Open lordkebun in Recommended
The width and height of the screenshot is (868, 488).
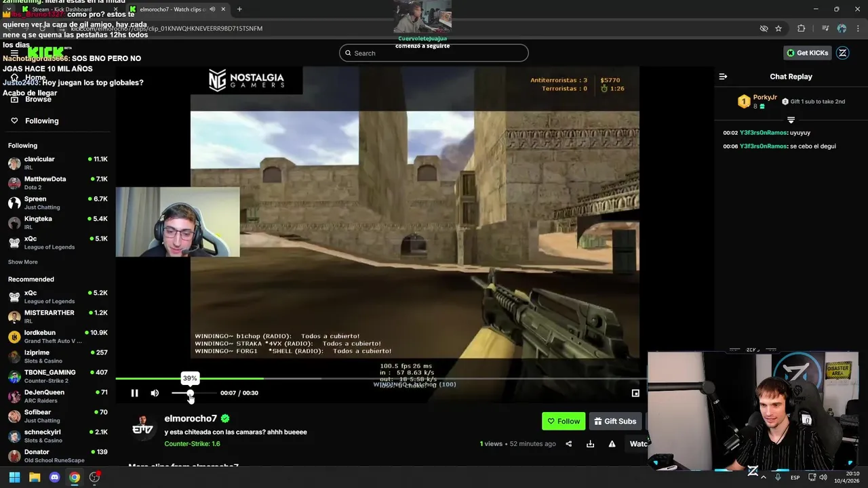[58, 336]
